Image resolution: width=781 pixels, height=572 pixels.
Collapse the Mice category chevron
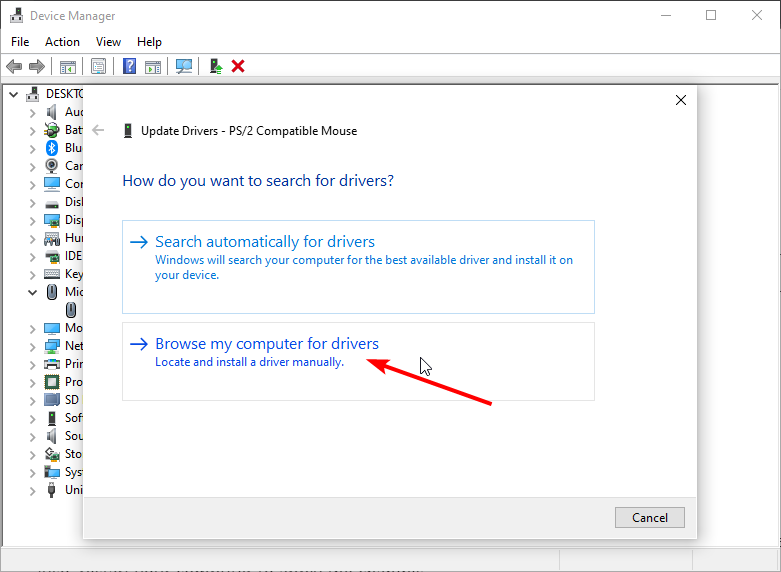[32, 292]
